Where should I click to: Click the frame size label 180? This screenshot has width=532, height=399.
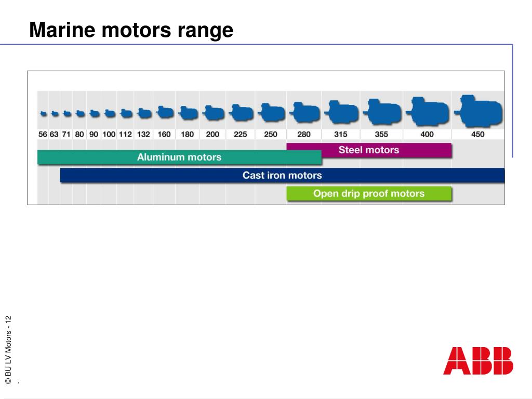(187, 135)
